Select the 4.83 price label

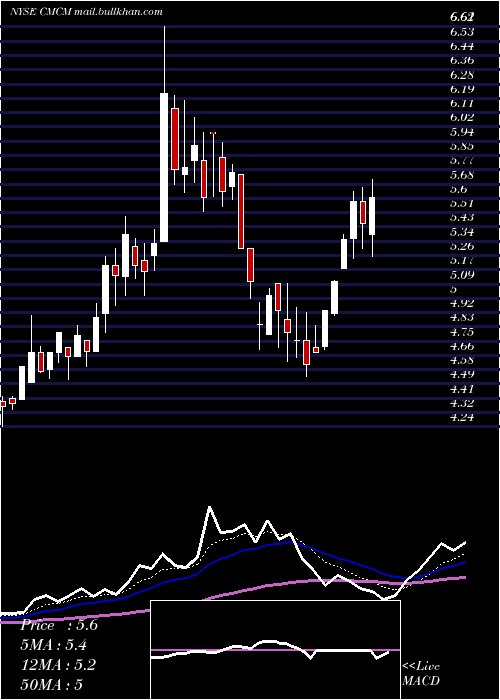pyautogui.click(x=462, y=317)
